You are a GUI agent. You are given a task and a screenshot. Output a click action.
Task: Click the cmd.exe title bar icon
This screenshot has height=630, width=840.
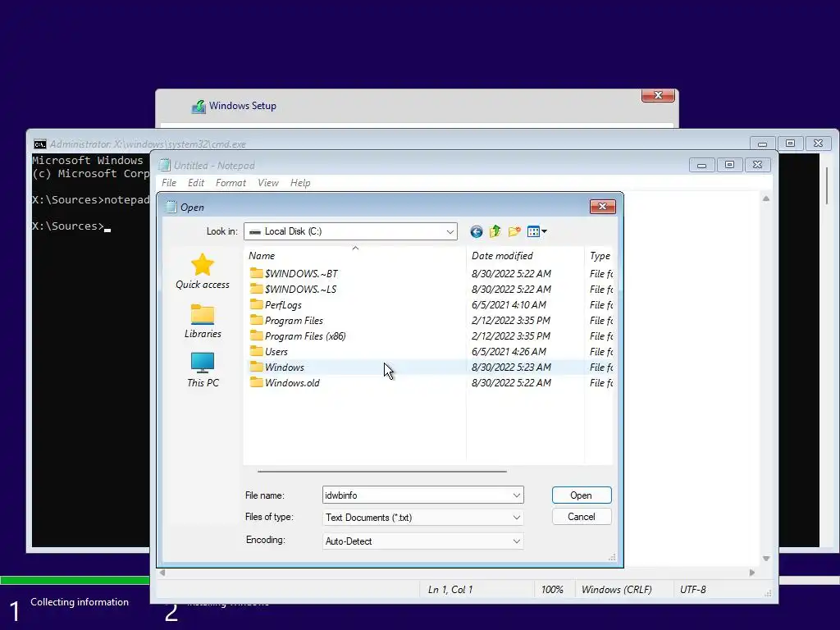39,144
